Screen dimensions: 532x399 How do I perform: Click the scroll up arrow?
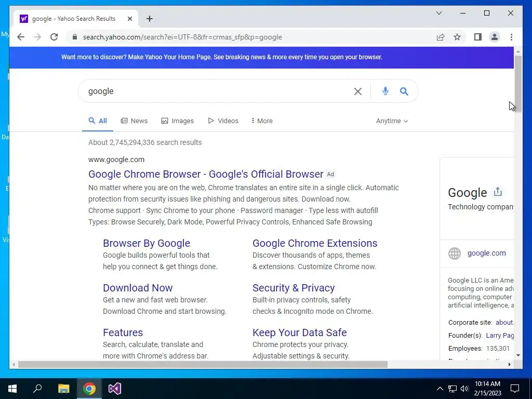pos(518,51)
